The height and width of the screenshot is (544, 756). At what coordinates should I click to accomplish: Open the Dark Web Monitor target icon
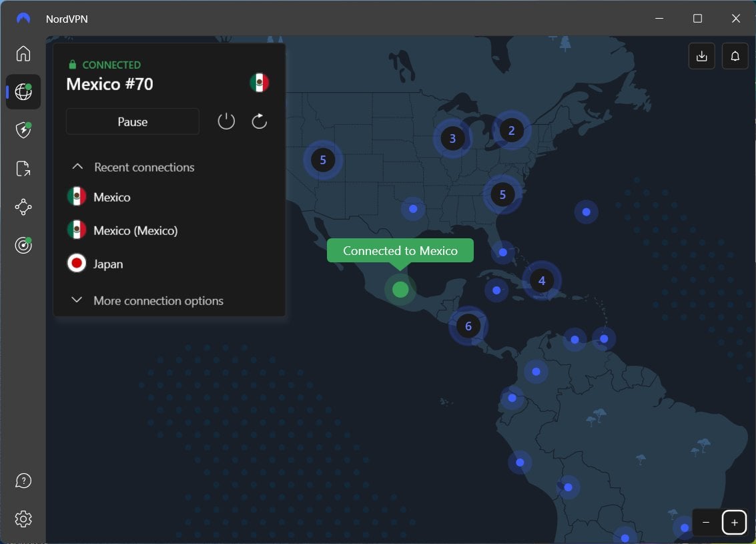[23, 245]
